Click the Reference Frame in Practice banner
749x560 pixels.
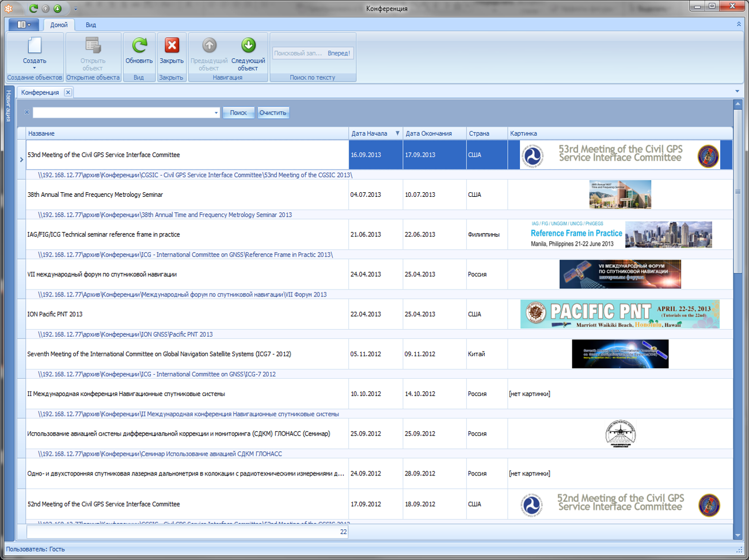point(621,234)
